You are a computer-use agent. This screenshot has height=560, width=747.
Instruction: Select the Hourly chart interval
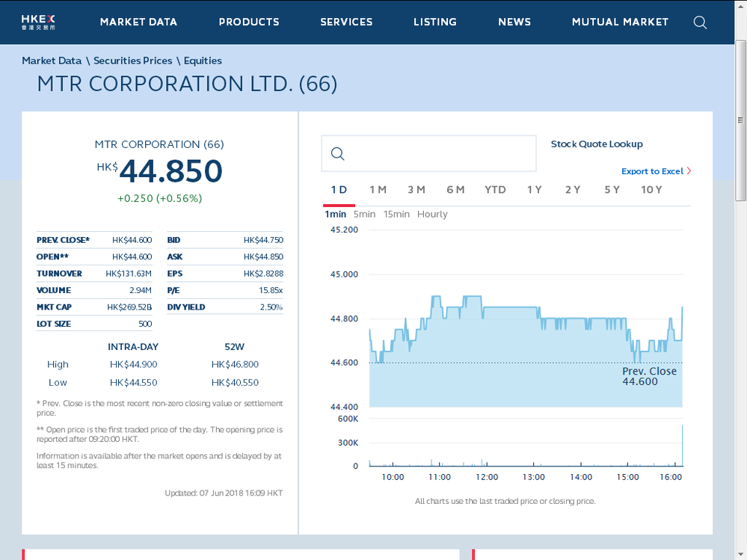(432, 214)
